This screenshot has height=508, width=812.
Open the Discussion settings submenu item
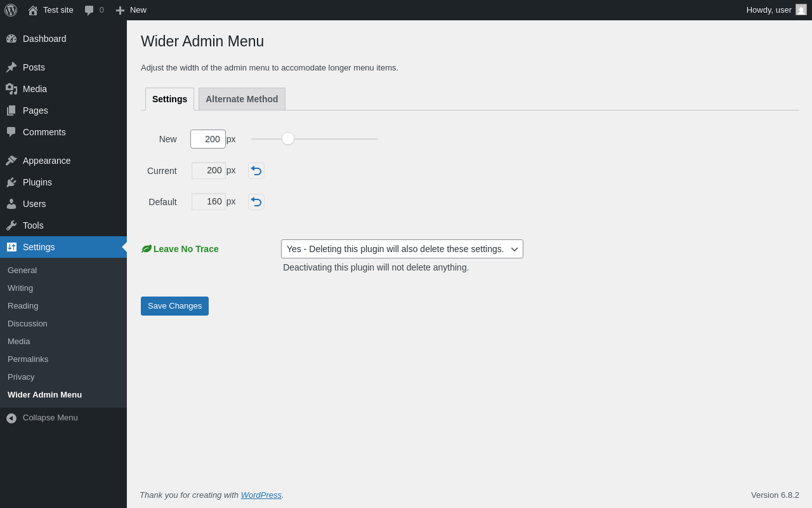tap(27, 323)
